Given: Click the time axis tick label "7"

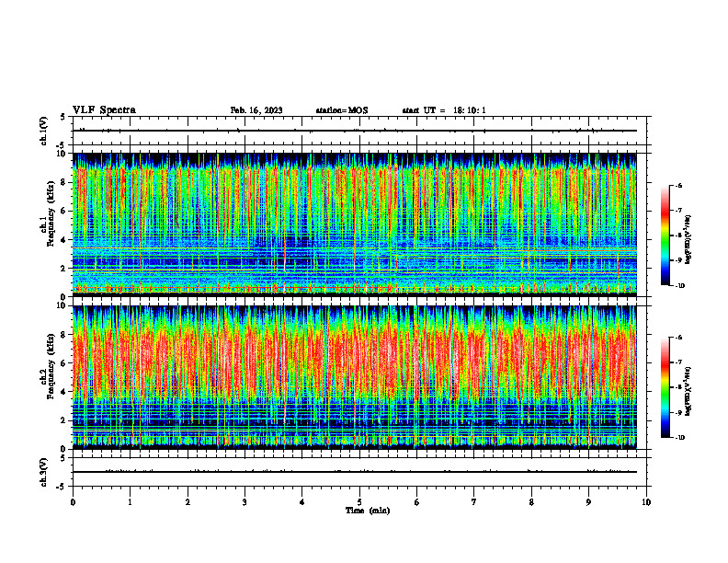Looking at the screenshot, I should click(x=474, y=502).
